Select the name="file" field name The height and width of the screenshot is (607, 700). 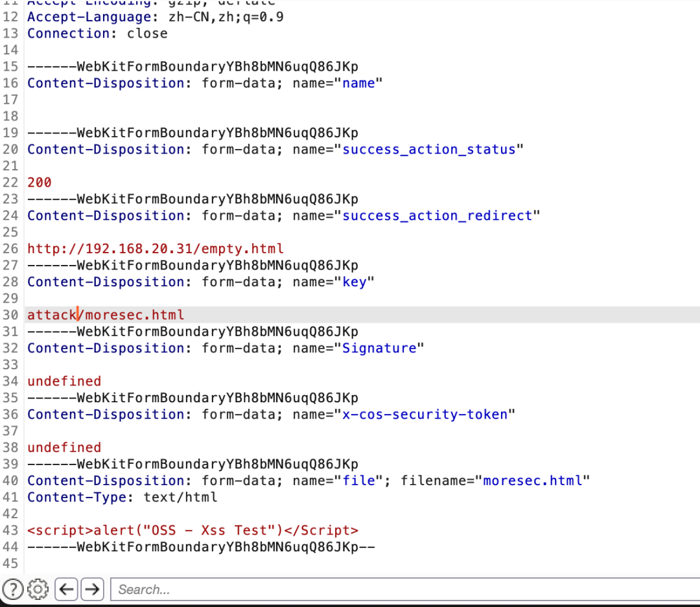tap(358, 481)
